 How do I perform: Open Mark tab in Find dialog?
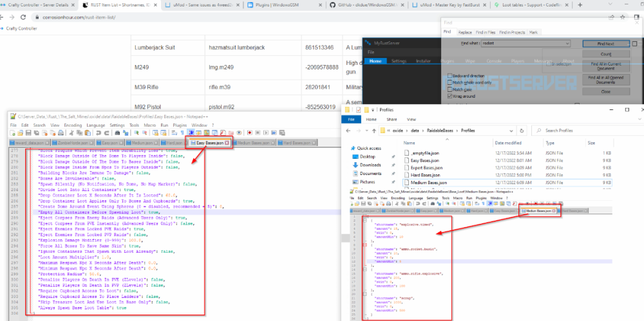pos(533,32)
